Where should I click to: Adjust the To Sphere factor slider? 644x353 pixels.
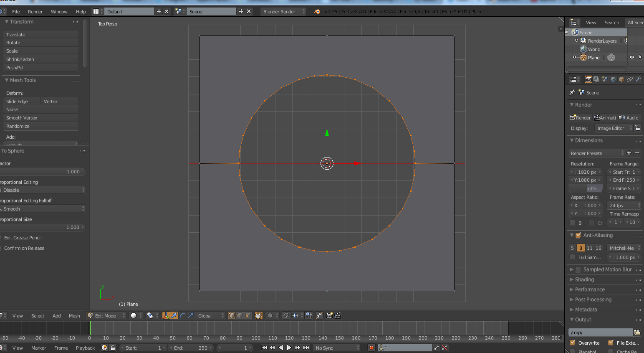42,172
